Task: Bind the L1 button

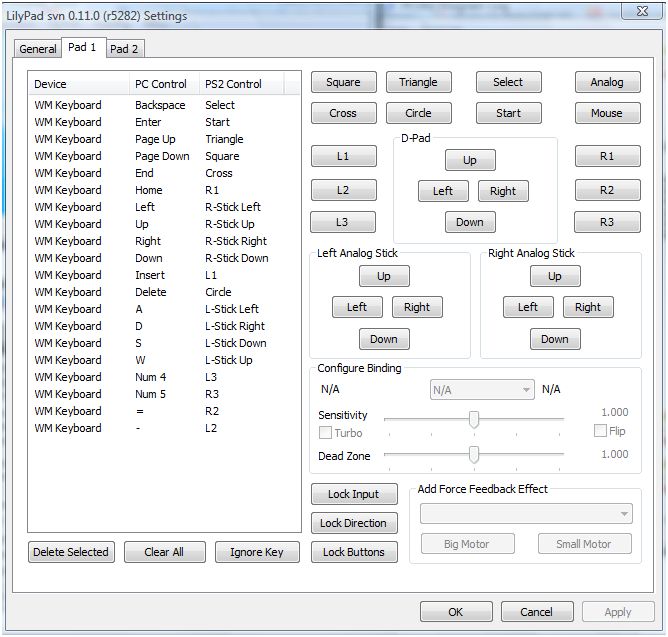Action: point(343,156)
